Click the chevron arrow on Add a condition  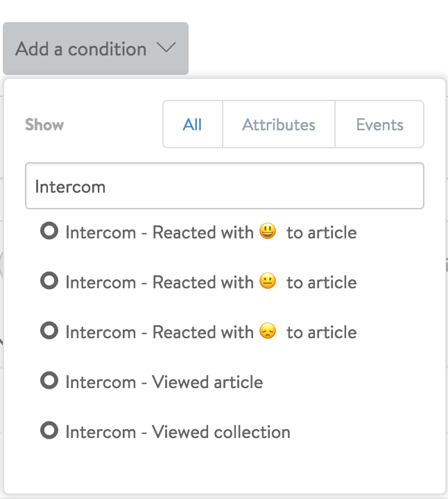point(166,48)
